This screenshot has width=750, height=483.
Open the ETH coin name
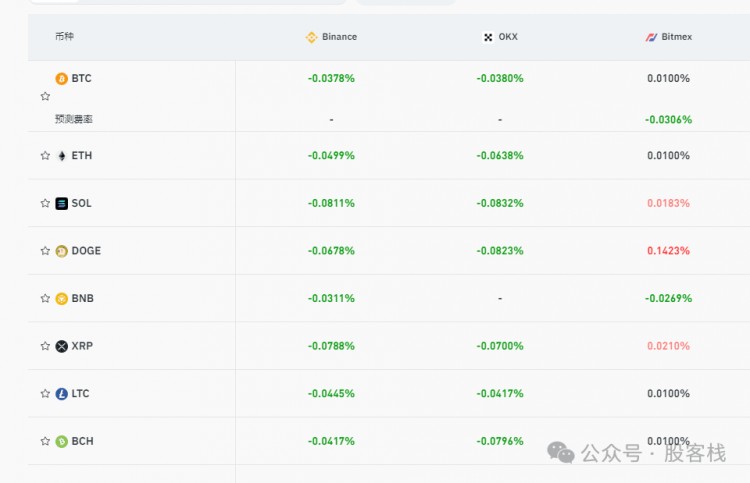pos(82,155)
